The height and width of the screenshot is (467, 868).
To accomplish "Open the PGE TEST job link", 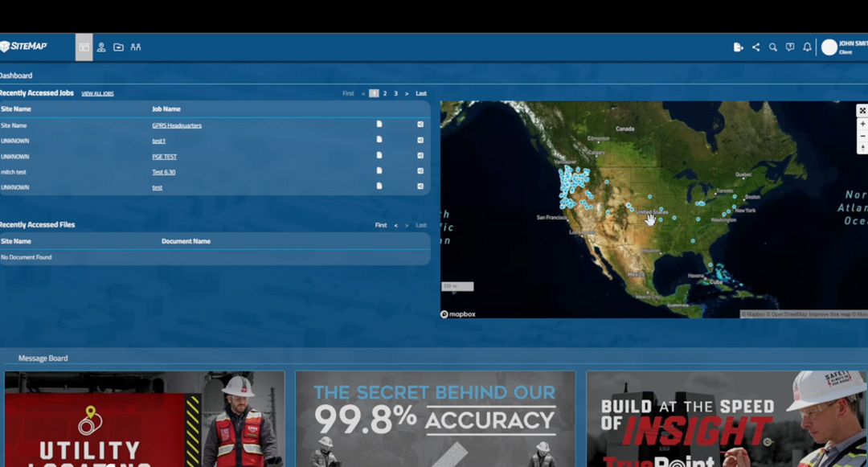I will [165, 157].
